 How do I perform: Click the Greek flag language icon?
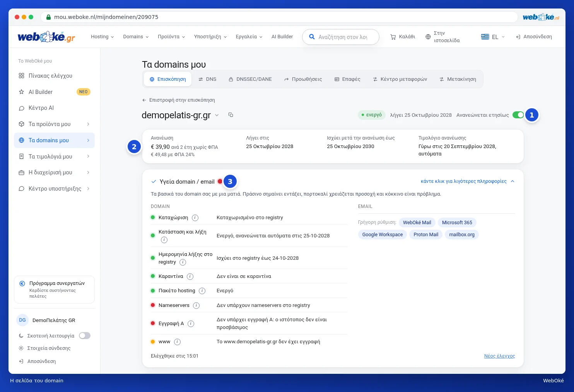(485, 37)
